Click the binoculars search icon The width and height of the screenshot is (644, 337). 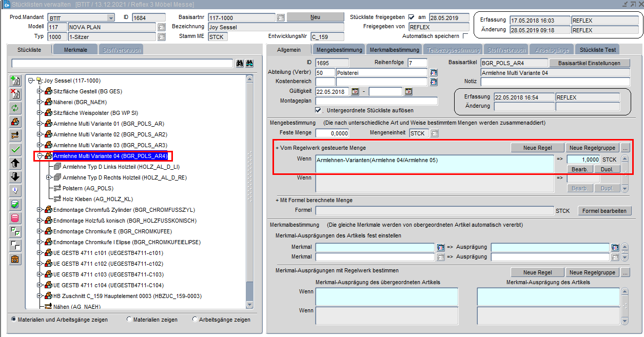[240, 64]
